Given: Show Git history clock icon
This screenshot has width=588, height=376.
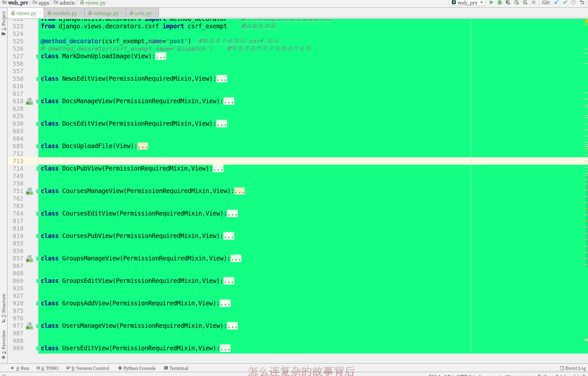Looking at the screenshot, I should 573,3.
